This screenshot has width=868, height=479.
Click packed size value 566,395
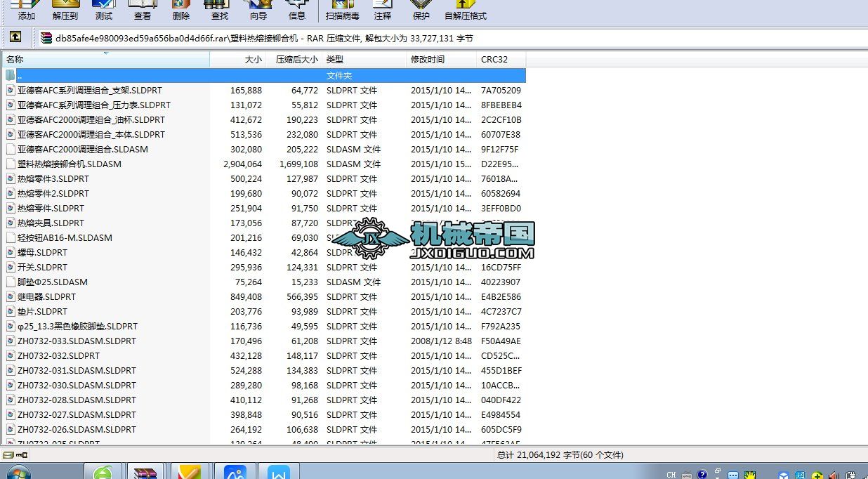coord(302,296)
